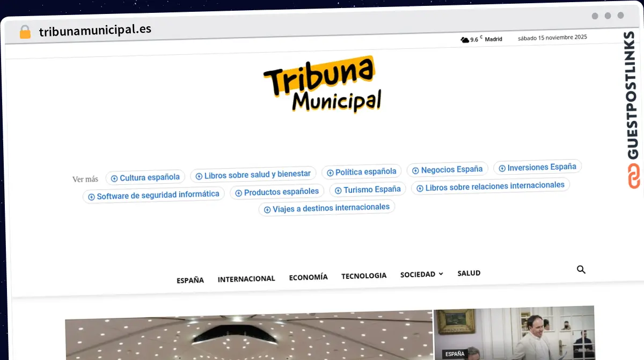Click plus icon beside Inversiones España

(502, 168)
